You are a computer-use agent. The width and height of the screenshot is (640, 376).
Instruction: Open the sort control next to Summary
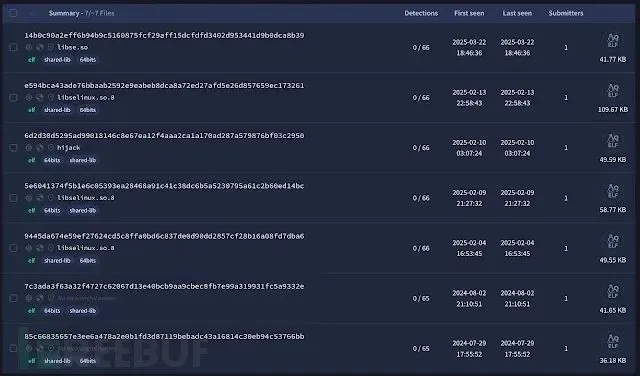[x=32, y=13]
